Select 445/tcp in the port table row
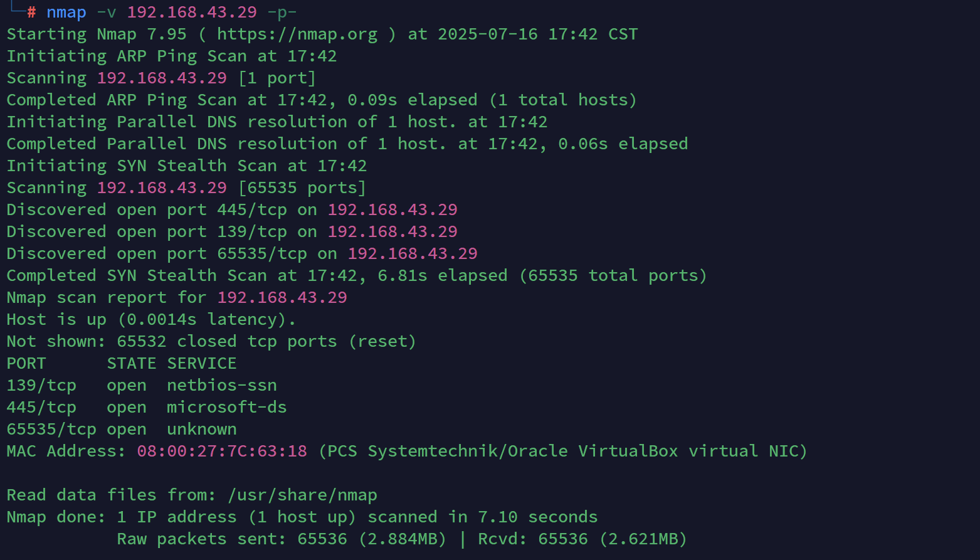 41,408
